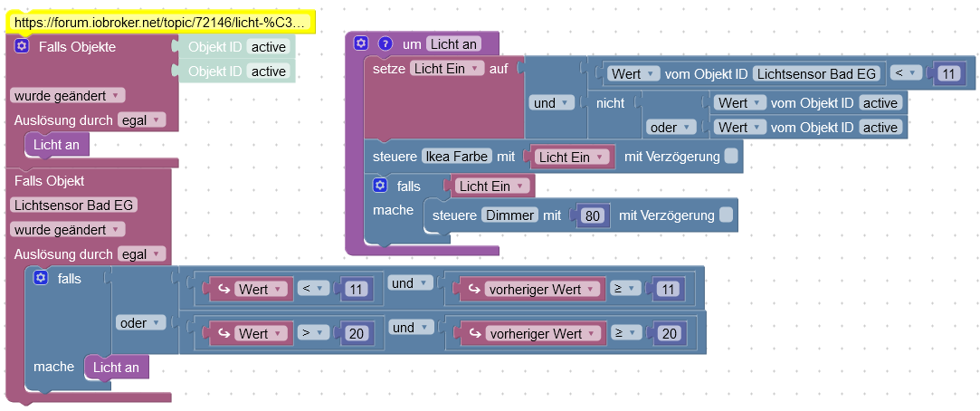This screenshot has width=980, height=411.
Task: Open 'Licht Ein' dropdown in falls condition
Action: tap(492, 186)
